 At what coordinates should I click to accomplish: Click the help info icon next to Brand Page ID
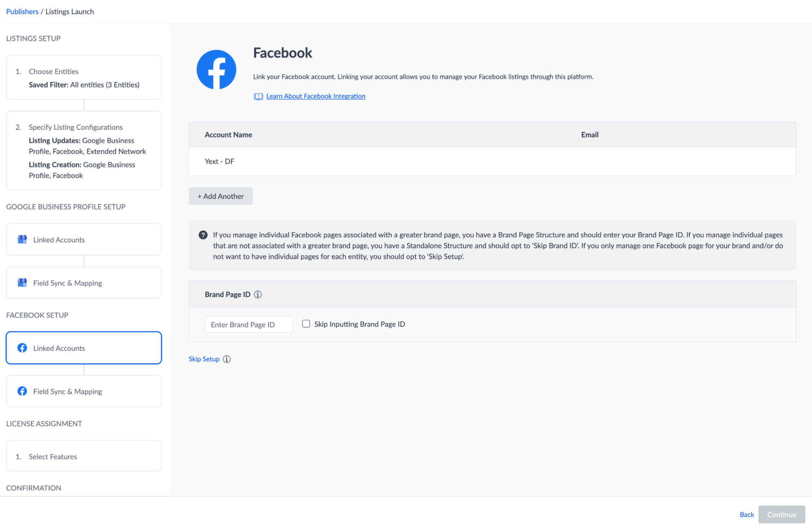point(258,295)
